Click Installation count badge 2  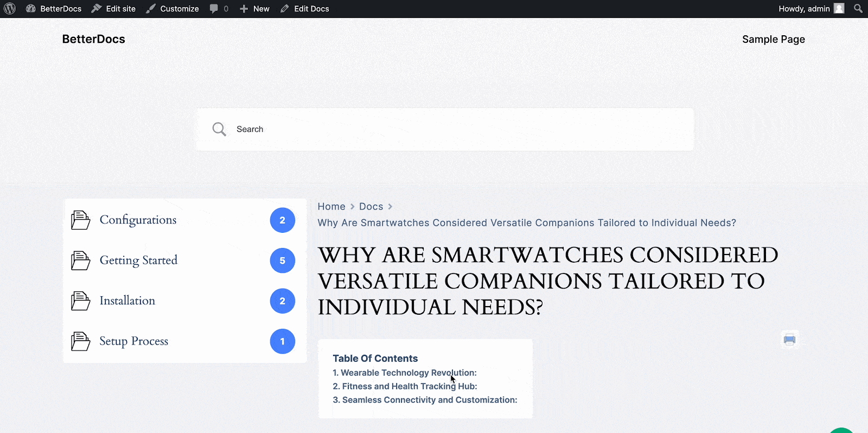pos(282,301)
